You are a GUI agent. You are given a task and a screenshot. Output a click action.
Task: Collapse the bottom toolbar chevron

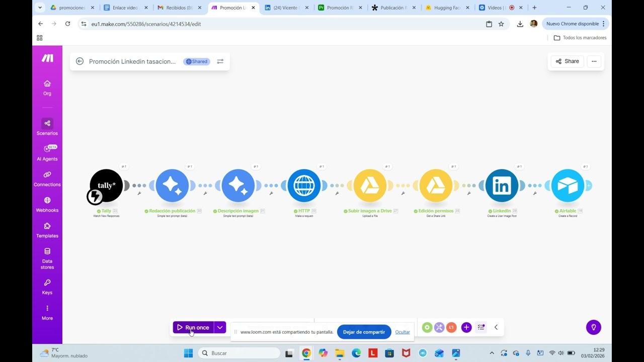click(x=496, y=327)
